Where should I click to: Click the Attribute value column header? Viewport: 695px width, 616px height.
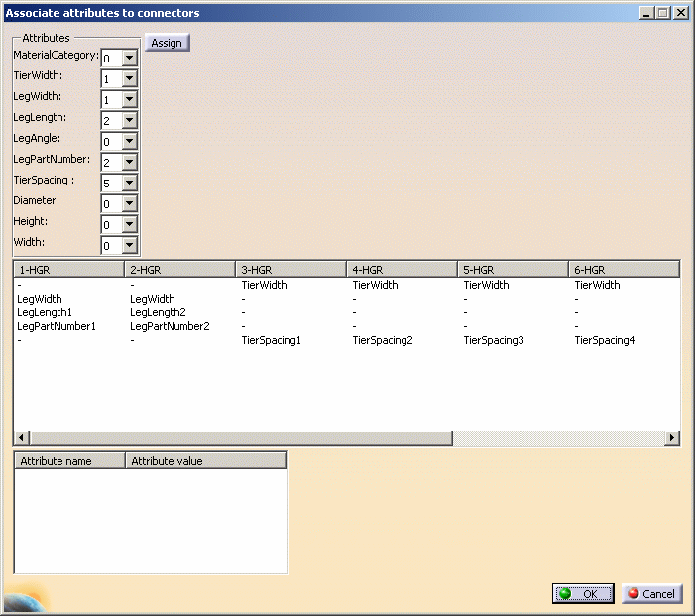click(205, 461)
